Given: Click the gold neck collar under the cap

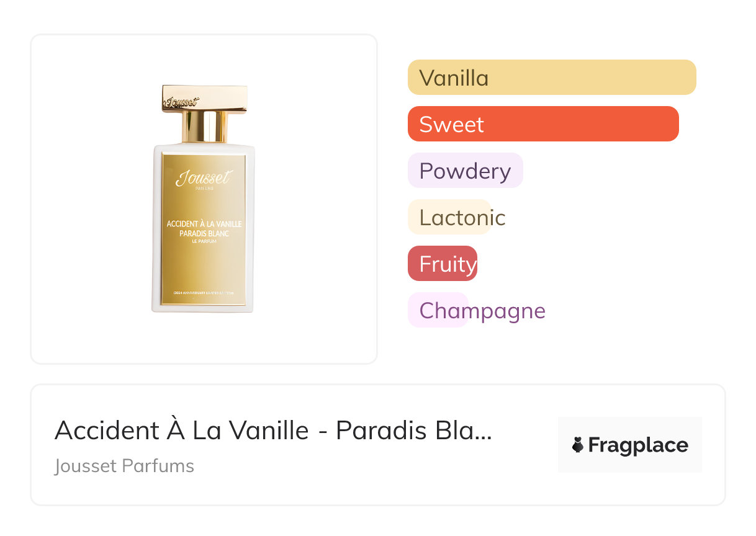Looking at the screenshot, I should 204,127.
